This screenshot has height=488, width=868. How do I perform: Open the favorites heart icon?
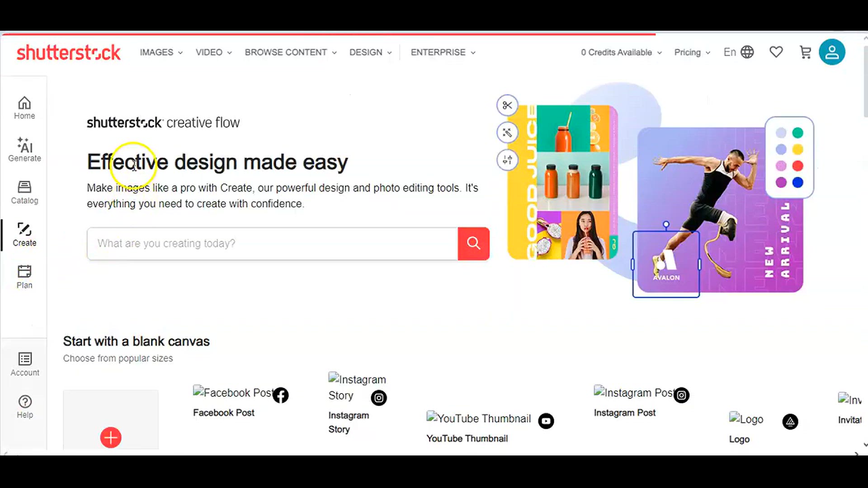pos(776,52)
